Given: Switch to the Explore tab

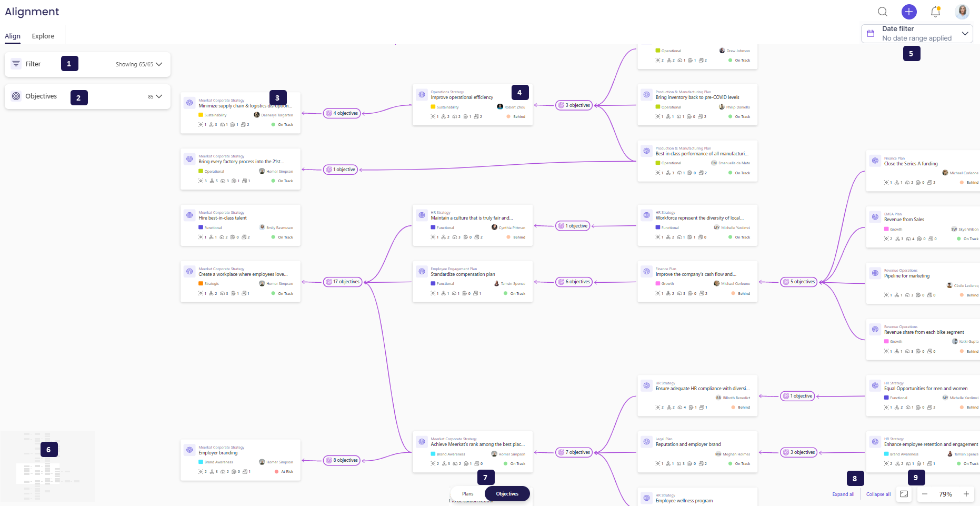Looking at the screenshot, I should coord(43,36).
